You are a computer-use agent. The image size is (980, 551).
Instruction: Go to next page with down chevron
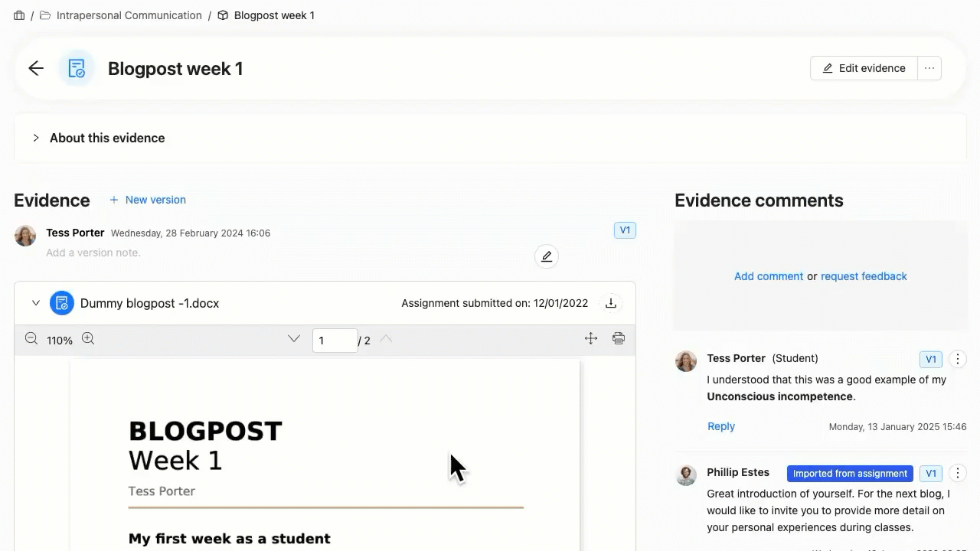pos(294,339)
